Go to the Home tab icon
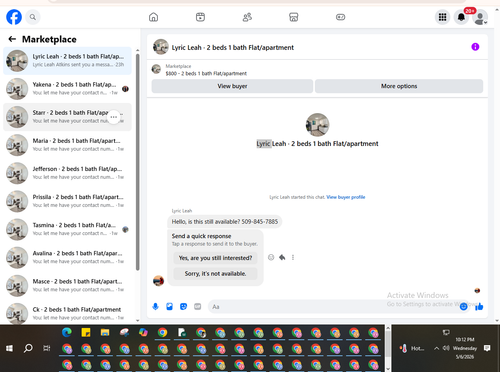 (153, 17)
